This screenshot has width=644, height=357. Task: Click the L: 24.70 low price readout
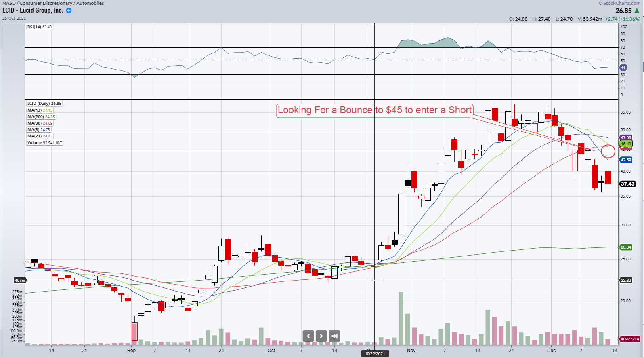564,19
